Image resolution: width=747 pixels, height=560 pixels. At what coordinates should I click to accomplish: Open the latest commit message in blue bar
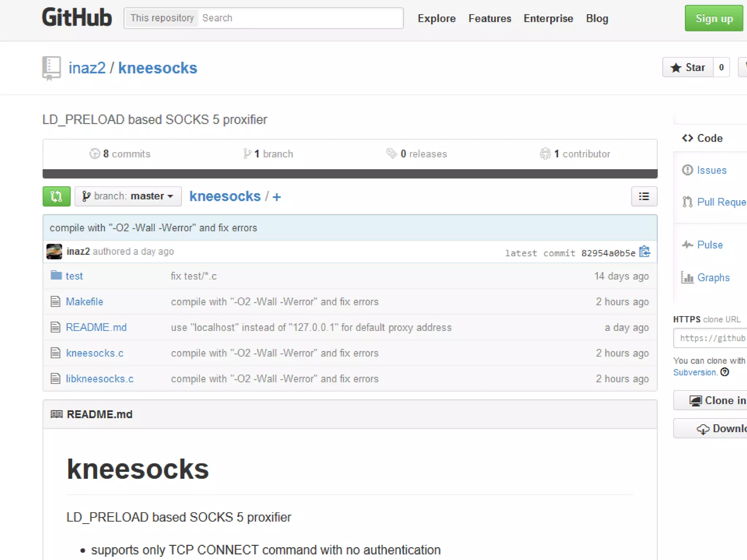pos(153,228)
